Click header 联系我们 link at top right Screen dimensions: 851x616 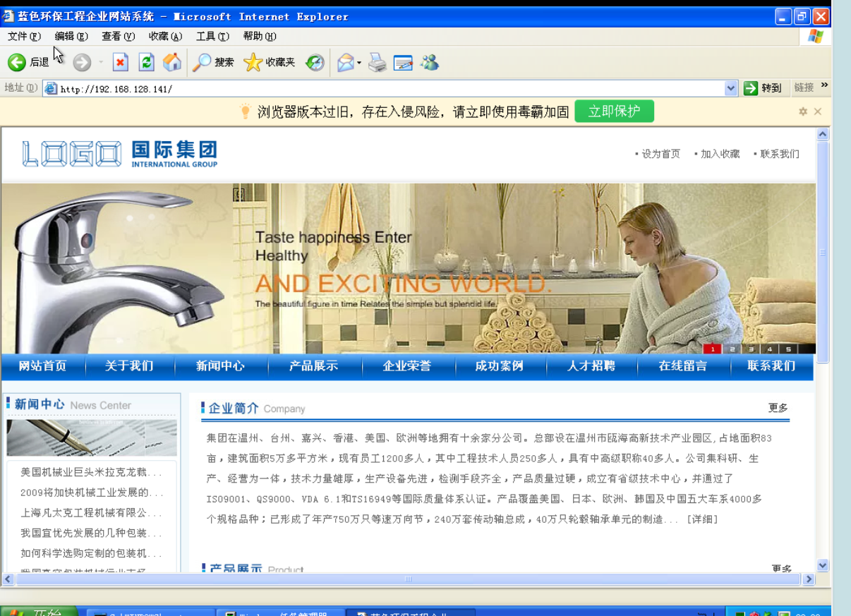pyautogui.click(x=780, y=154)
